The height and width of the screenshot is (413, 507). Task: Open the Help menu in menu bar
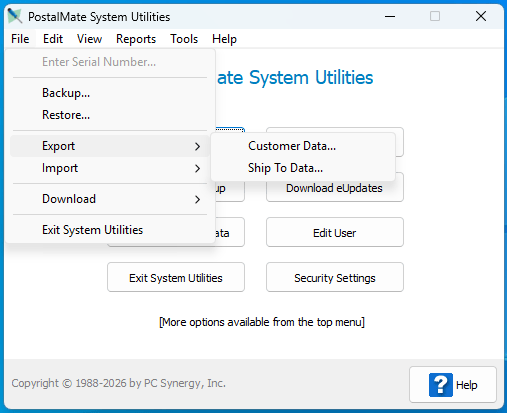coord(224,39)
